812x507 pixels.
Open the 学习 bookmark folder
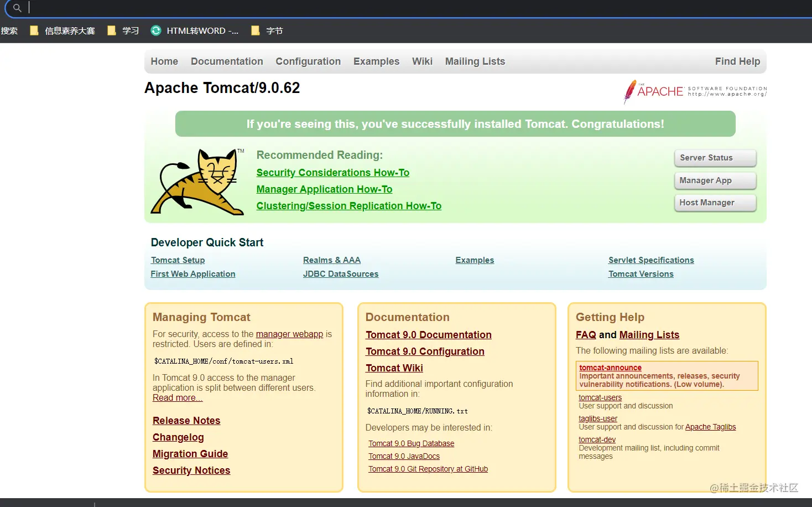123,31
